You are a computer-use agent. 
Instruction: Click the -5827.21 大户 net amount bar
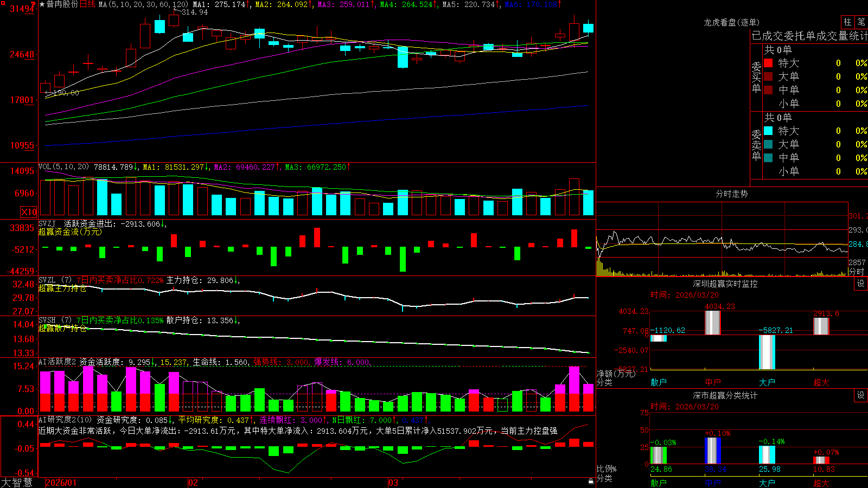767,352
